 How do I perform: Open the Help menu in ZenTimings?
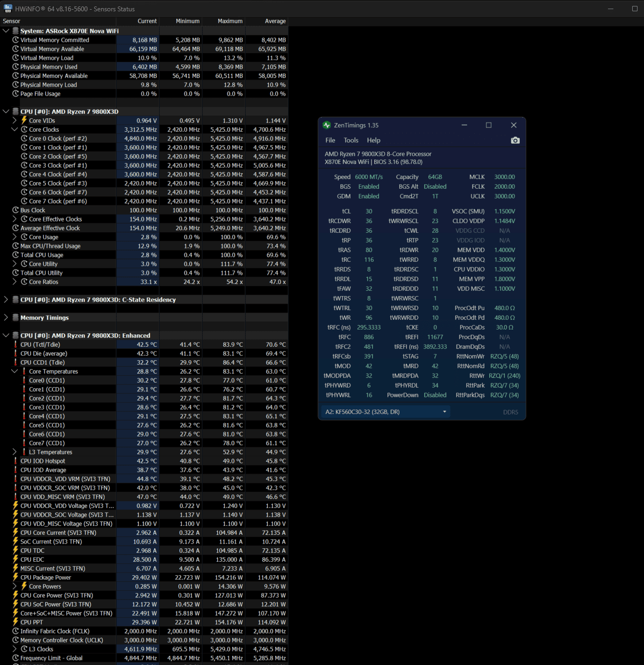point(374,140)
